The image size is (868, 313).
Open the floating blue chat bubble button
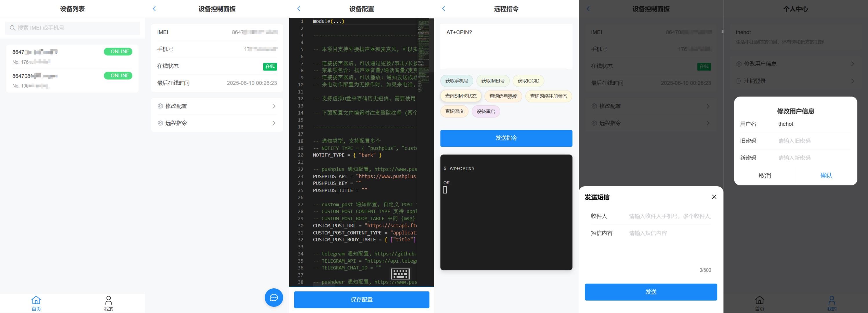pyautogui.click(x=274, y=297)
